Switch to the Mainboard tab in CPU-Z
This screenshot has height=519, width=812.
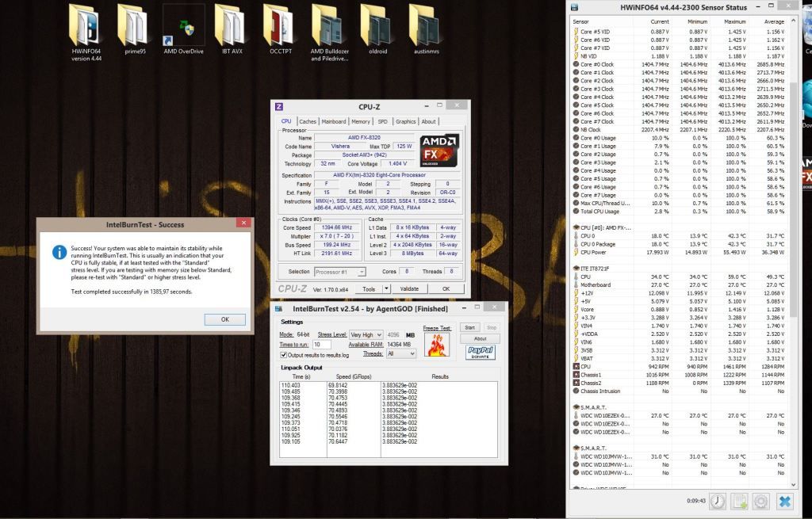click(334, 121)
